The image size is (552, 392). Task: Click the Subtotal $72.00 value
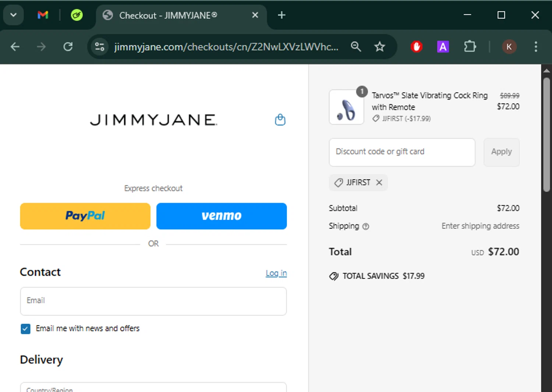click(x=508, y=208)
